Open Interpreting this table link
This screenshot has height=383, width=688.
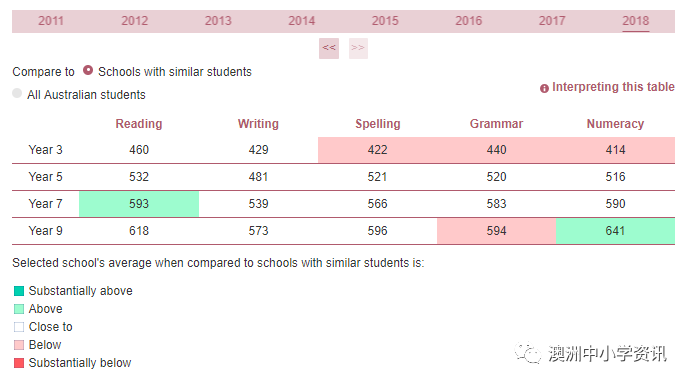click(x=613, y=87)
